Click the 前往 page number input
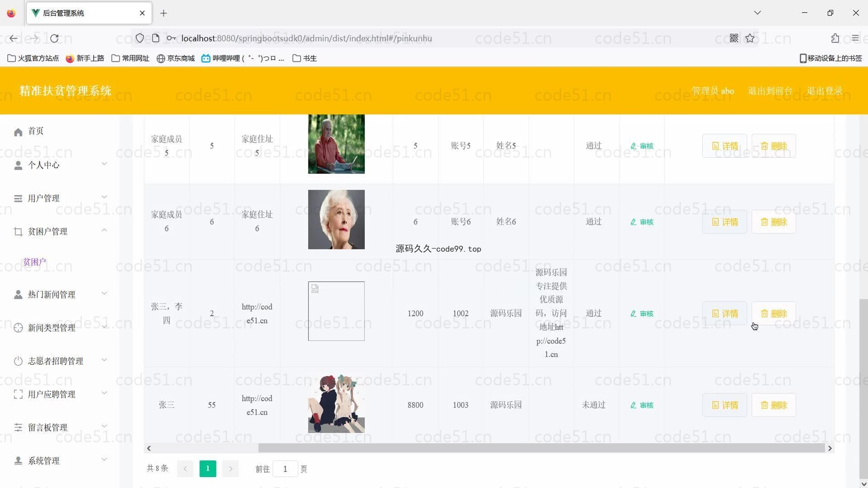Screen dimensions: 868x488 tap(285, 469)
